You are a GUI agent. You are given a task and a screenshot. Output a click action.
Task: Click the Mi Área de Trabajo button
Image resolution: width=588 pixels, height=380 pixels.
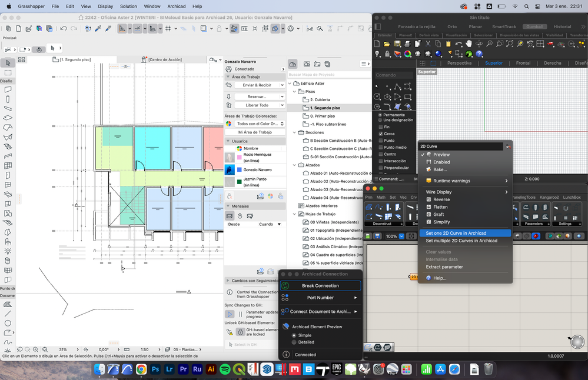pyautogui.click(x=255, y=132)
